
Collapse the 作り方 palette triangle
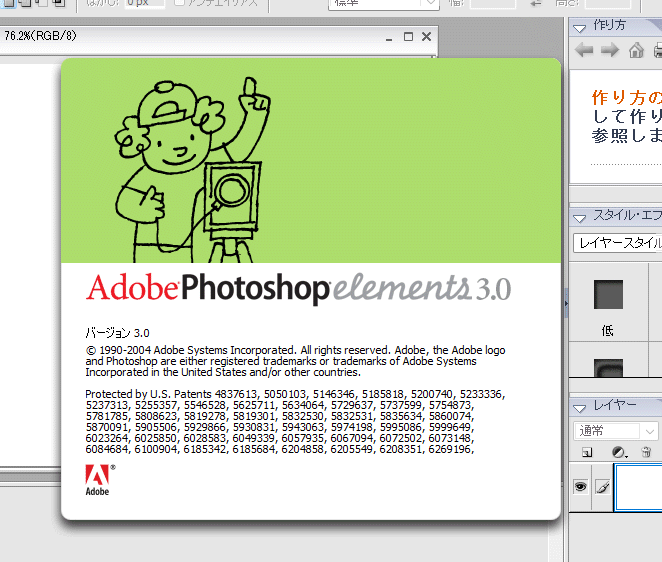[580, 28]
